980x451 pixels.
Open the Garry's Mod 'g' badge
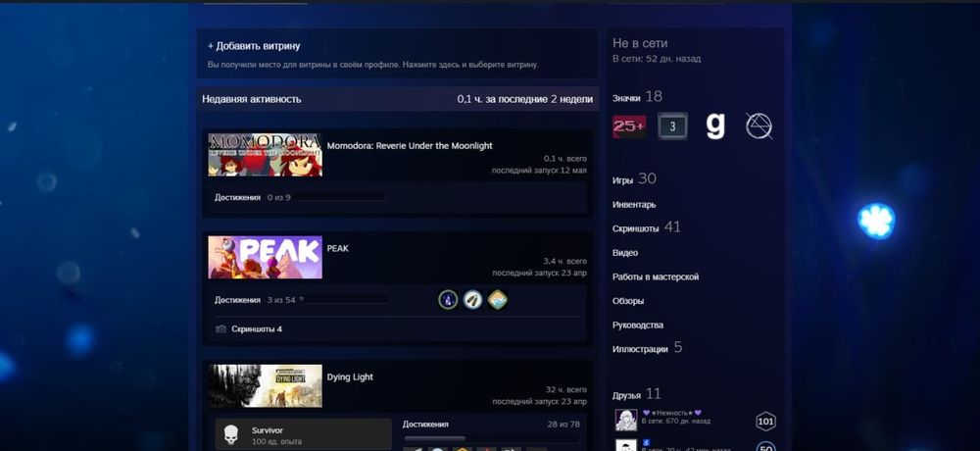point(715,125)
